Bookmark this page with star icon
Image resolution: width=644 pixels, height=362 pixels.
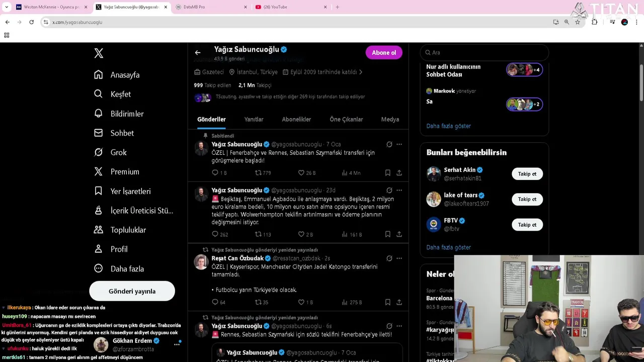point(577,22)
